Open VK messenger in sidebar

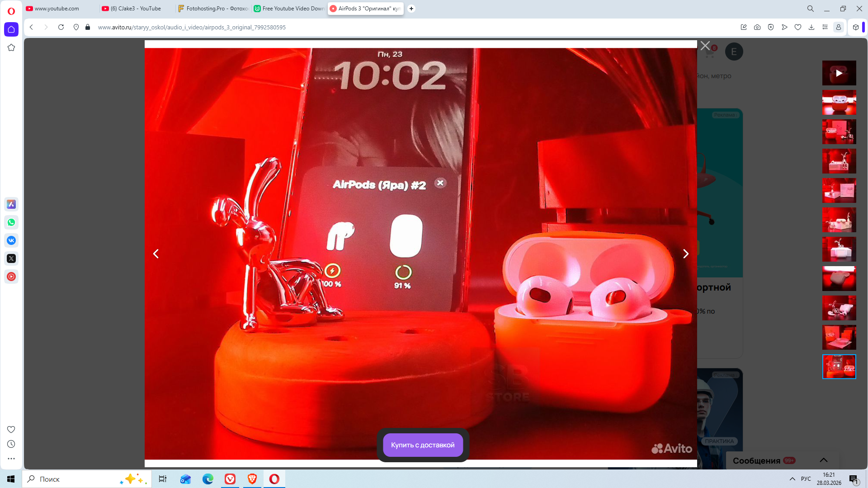tap(11, 240)
